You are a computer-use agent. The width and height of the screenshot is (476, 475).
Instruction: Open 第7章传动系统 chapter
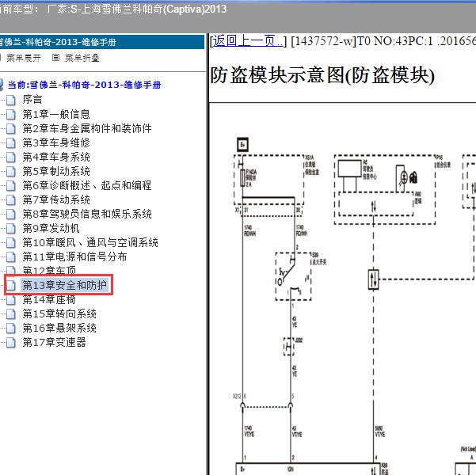56,199
